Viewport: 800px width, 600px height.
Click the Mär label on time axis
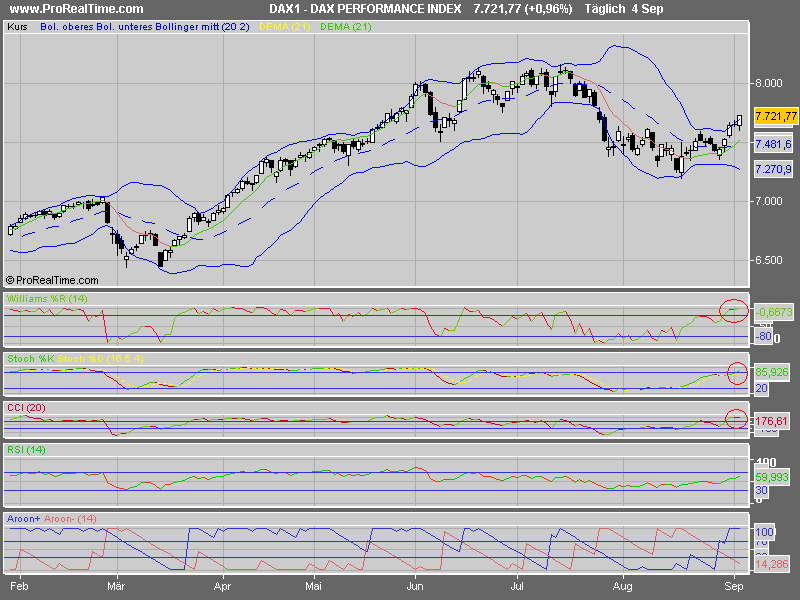(x=116, y=586)
